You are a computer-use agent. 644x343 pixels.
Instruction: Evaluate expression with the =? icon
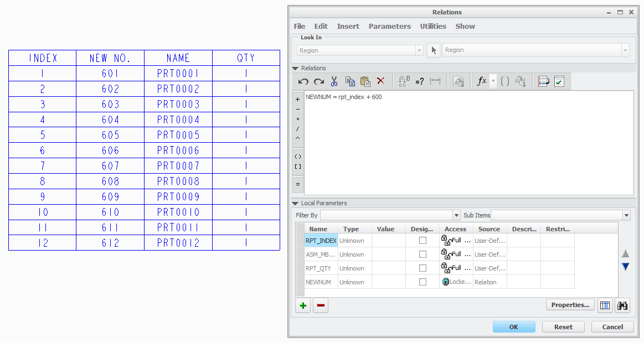pyautogui.click(x=419, y=82)
